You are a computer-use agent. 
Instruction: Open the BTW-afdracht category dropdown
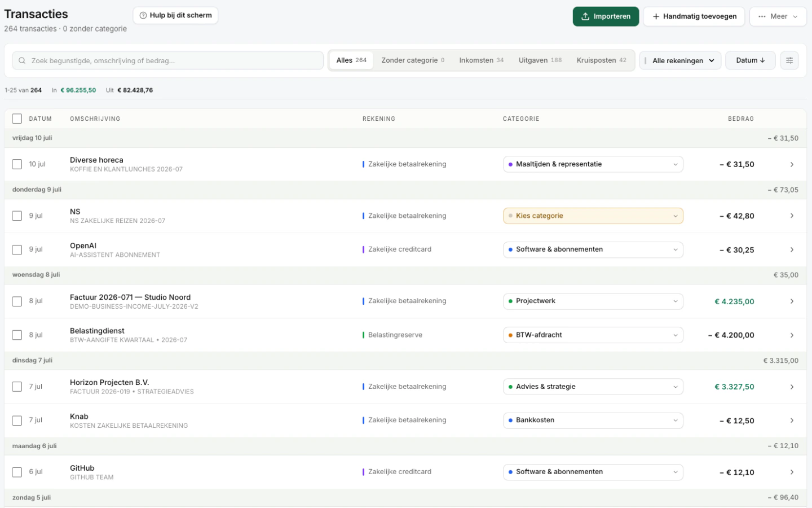(593, 335)
